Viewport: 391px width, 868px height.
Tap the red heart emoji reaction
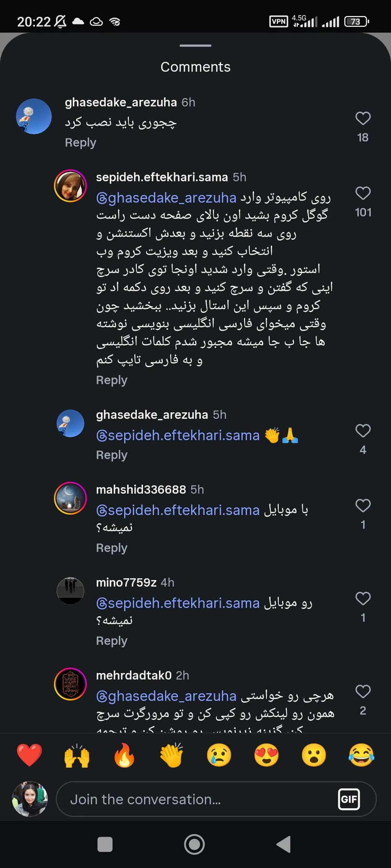point(29,755)
